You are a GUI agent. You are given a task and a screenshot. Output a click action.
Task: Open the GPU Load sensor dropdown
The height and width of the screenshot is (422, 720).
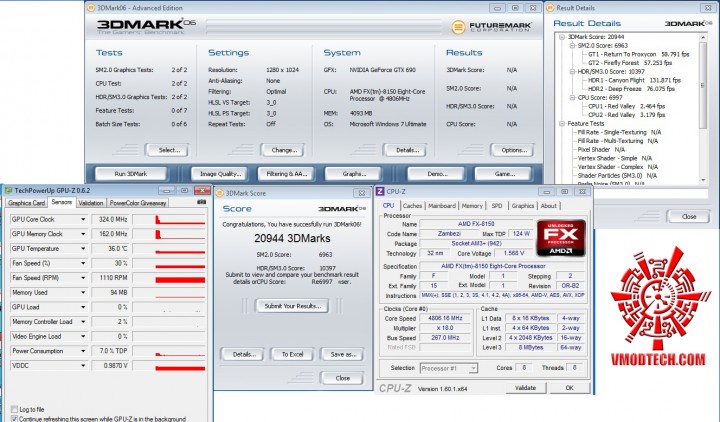click(x=83, y=307)
